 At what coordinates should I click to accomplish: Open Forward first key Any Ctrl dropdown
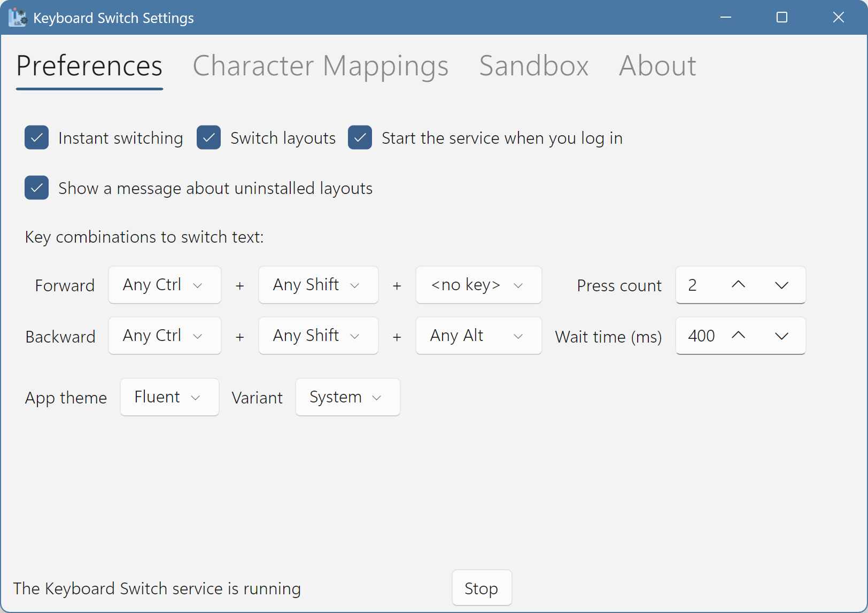coord(165,285)
